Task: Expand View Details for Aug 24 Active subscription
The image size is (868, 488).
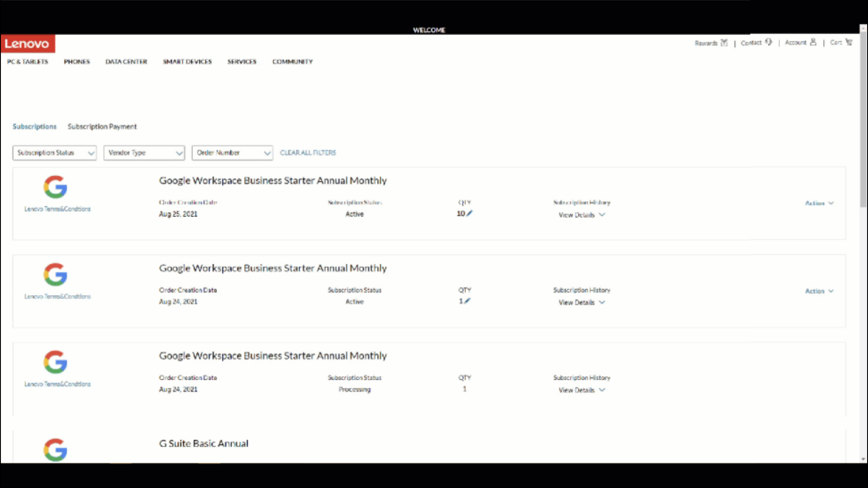Action: [x=582, y=302]
